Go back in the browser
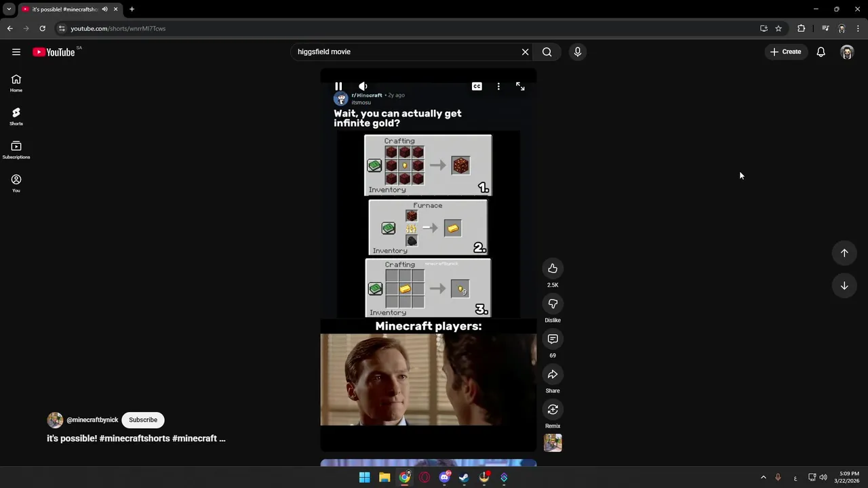868x488 pixels. click(9, 28)
